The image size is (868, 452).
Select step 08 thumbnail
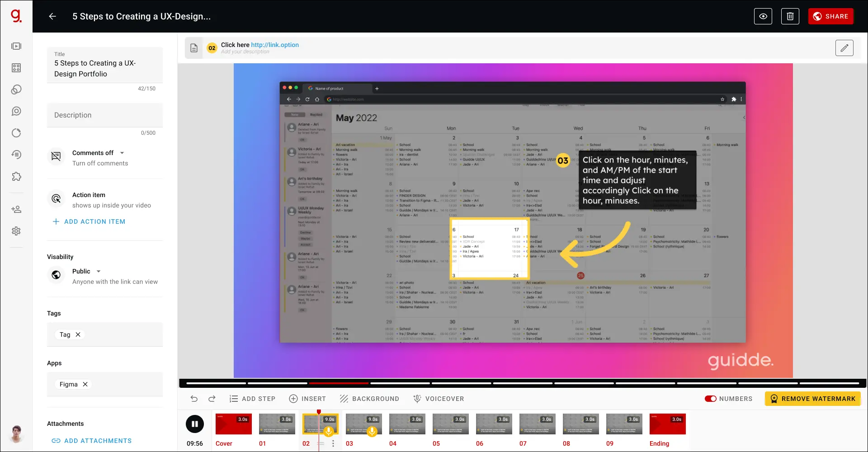[x=581, y=424]
